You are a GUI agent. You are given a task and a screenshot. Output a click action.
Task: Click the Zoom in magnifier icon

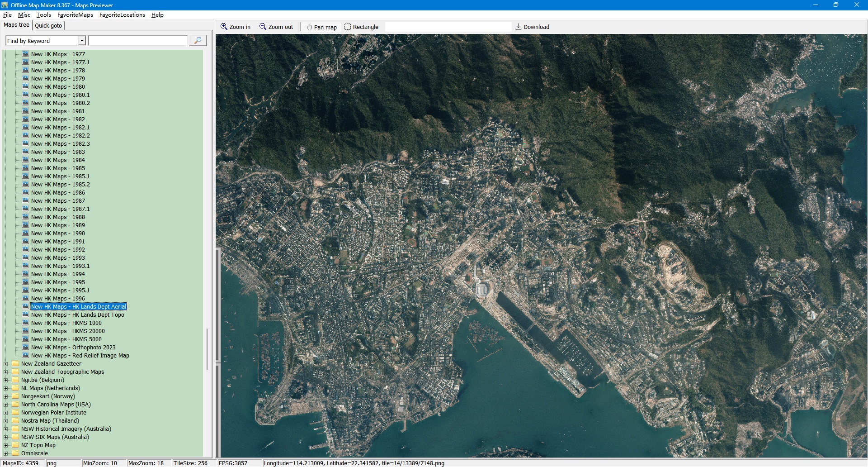(224, 27)
